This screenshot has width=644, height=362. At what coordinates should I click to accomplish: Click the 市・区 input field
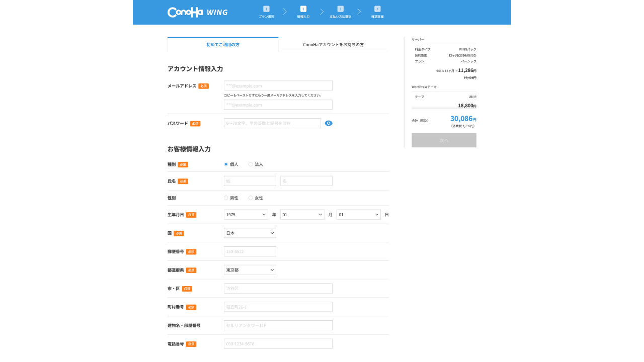(x=278, y=289)
